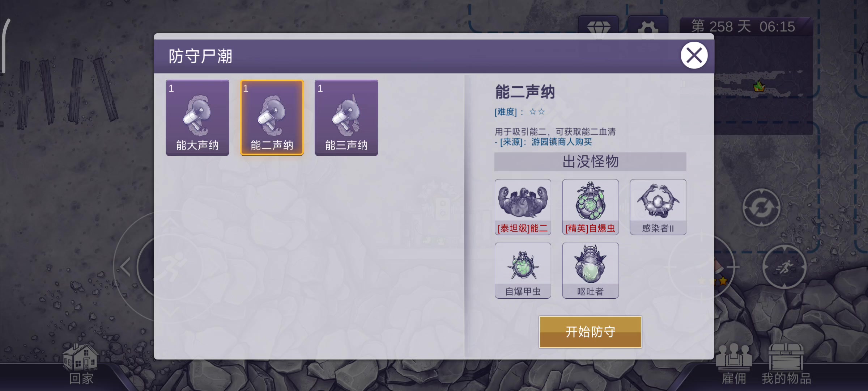
Task: Open the settings gear
Action: pos(648,25)
